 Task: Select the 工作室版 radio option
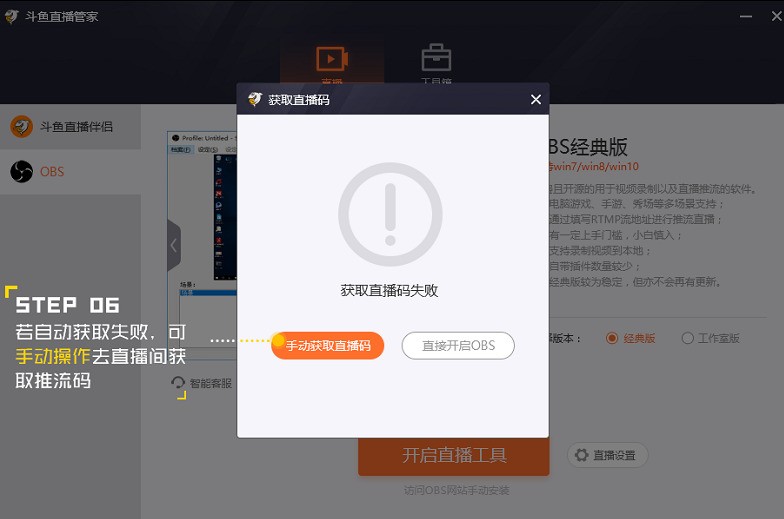coord(688,338)
